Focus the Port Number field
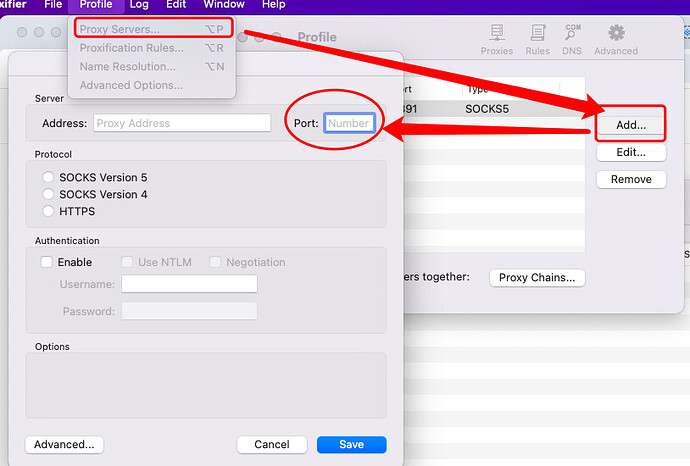Image resolution: width=690 pixels, height=466 pixels. 349,123
